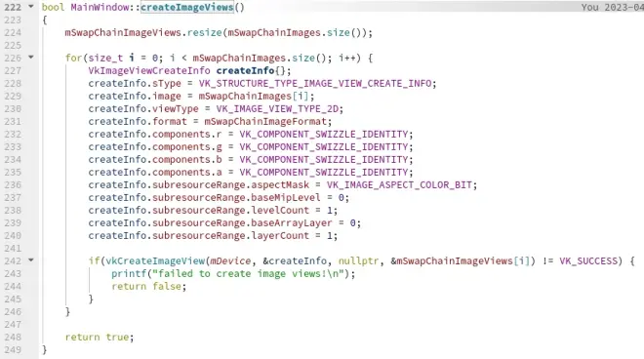
Task: Place cursor on VK_STRUCTURE_TYPE_IMAGE_VIEW_CREATE_INFO constant
Action: click(x=315, y=83)
